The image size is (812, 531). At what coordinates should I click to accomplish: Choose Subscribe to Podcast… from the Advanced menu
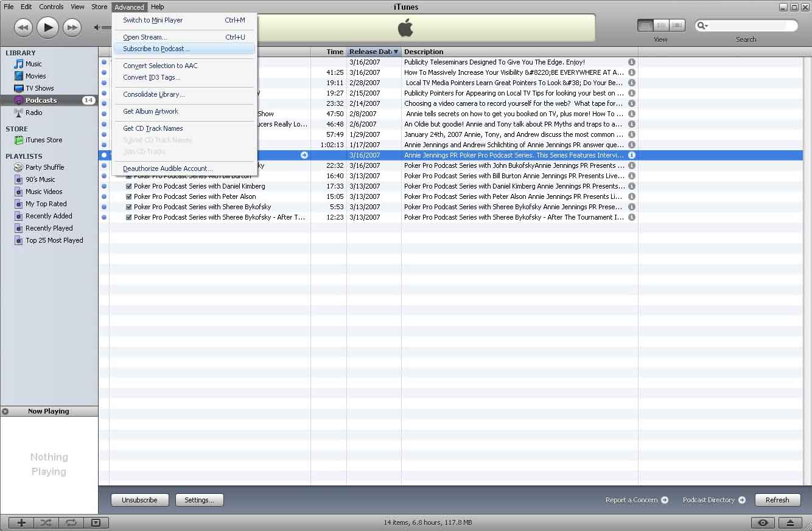(185, 49)
